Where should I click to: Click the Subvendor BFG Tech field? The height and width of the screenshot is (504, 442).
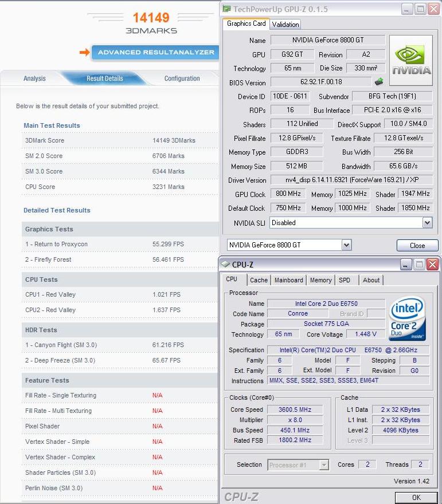coord(392,96)
